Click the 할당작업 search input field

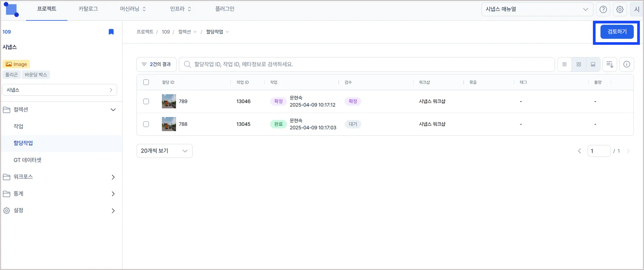click(367, 64)
